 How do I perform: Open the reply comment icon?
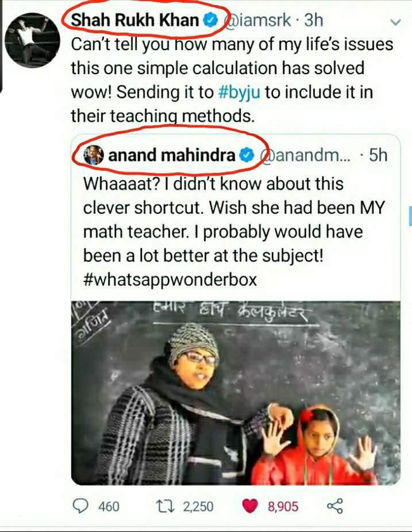tap(80, 506)
